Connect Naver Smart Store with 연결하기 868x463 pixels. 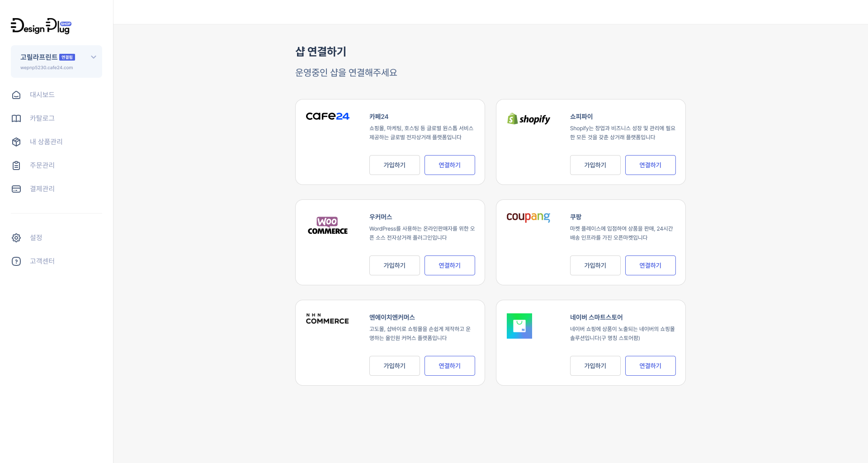pyautogui.click(x=650, y=366)
